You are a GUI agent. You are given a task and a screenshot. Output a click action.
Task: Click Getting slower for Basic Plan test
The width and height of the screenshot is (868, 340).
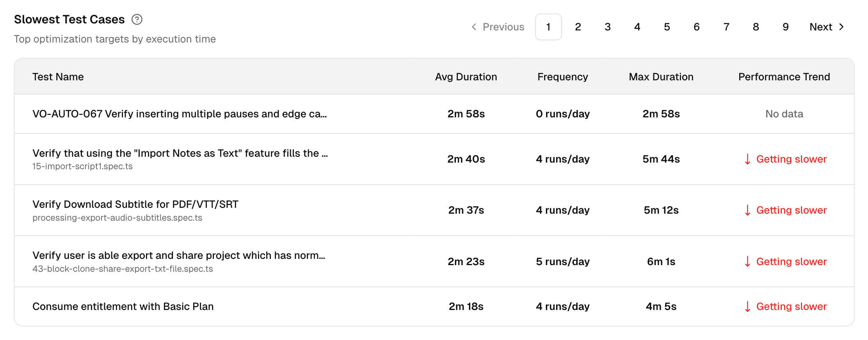click(x=785, y=306)
